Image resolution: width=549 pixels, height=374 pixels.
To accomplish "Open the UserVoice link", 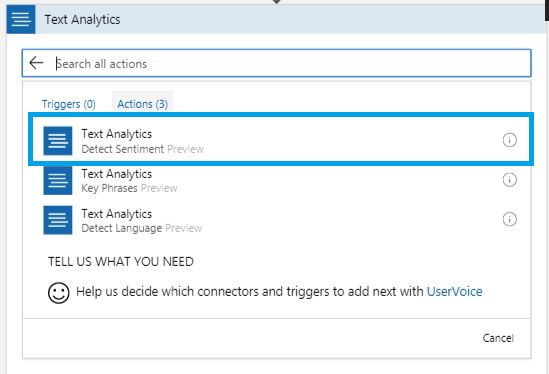I will [454, 291].
